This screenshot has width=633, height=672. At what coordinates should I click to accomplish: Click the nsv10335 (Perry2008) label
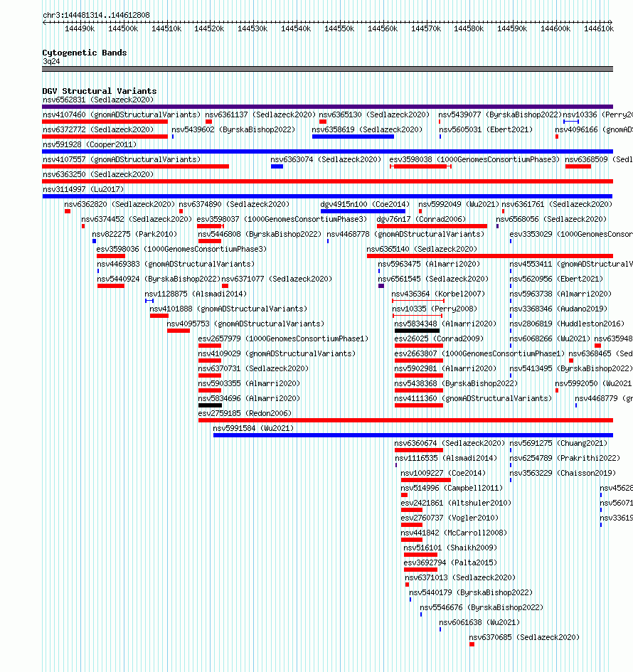[x=435, y=309]
